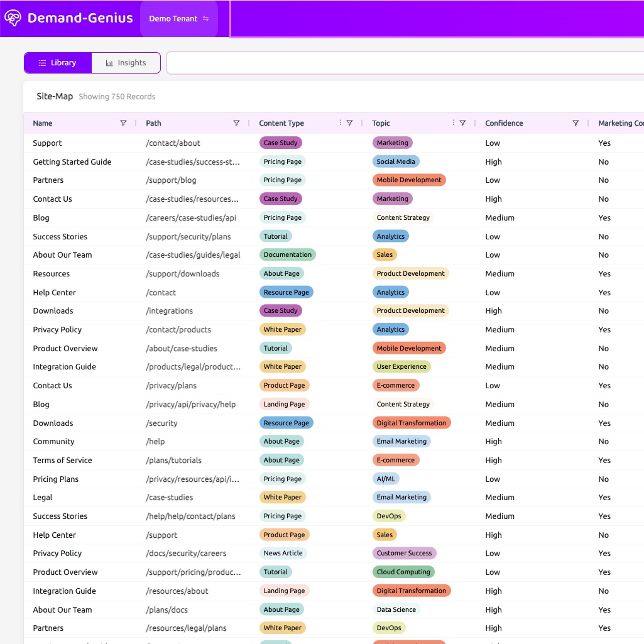Viewport: 644px width, 644px height.
Task: Click the Content Type filter funnel icon
Action: [x=349, y=123]
